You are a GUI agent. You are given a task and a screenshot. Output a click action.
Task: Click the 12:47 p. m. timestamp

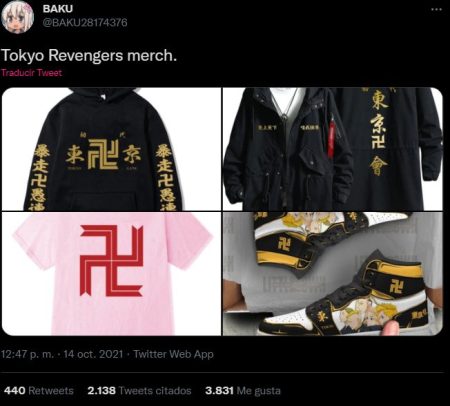[x=27, y=354]
